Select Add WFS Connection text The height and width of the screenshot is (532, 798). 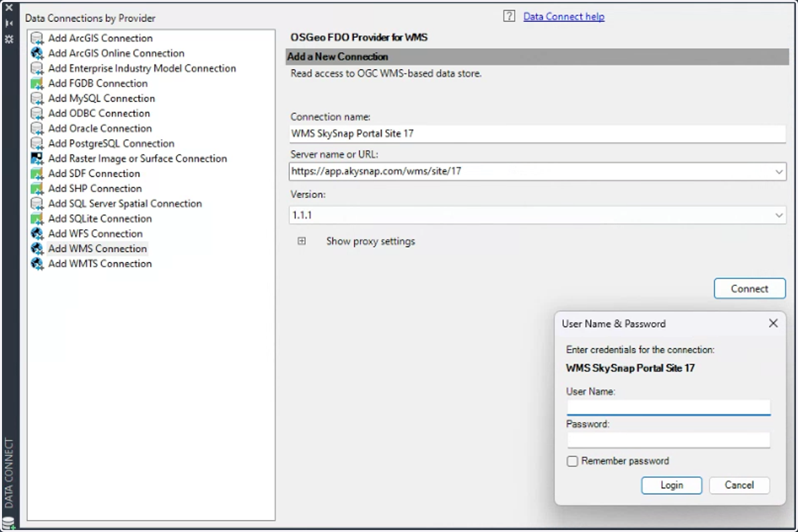click(x=95, y=233)
